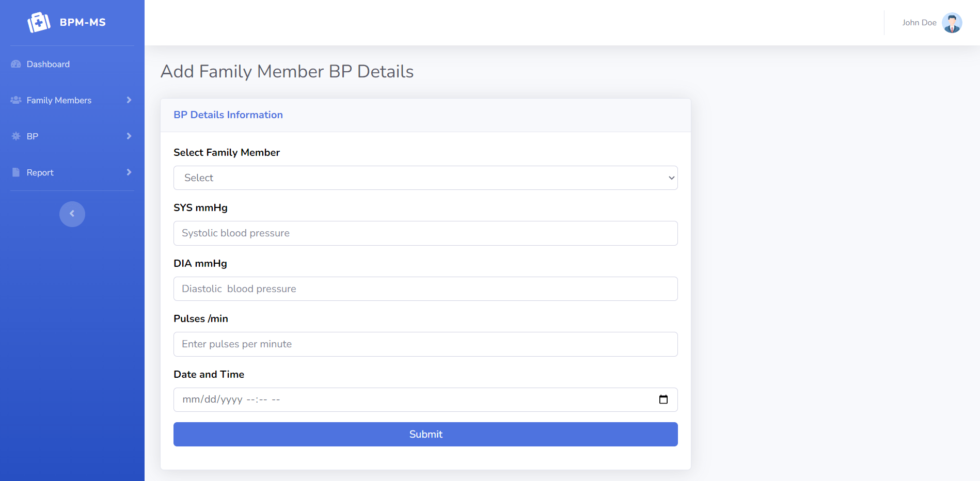Go to Dashboard in the sidebar
The width and height of the screenshot is (980, 481).
[48, 64]
